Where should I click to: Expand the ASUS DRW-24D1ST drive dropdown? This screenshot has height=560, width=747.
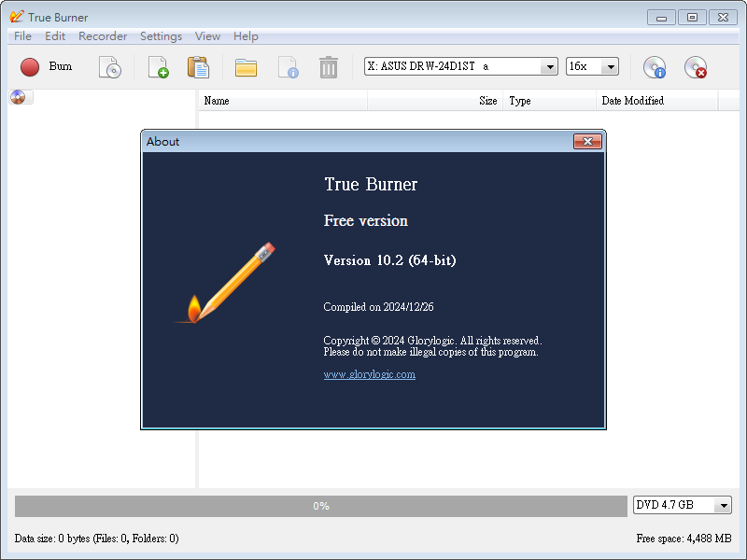(549, 66)
